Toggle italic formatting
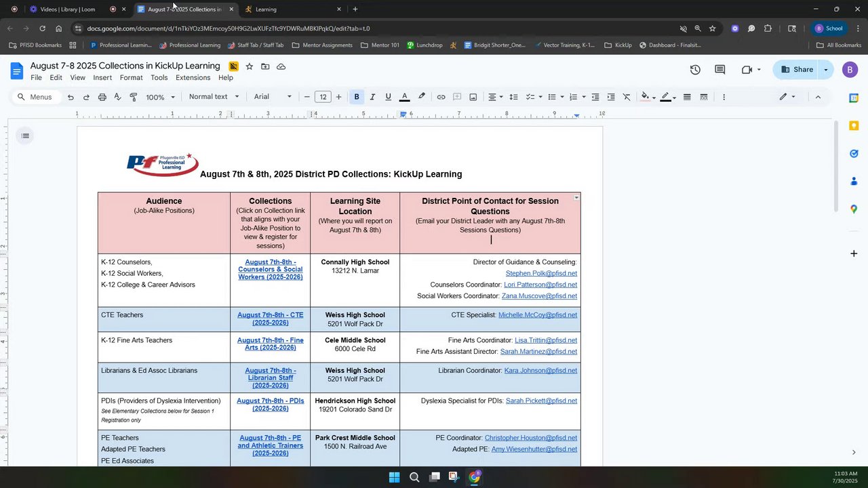868x488 pixels. pyautogui.click(x=372, y=97)
